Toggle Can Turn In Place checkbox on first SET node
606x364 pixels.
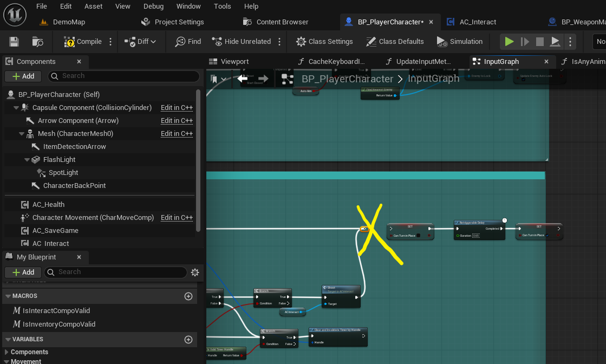coord(418,235)
